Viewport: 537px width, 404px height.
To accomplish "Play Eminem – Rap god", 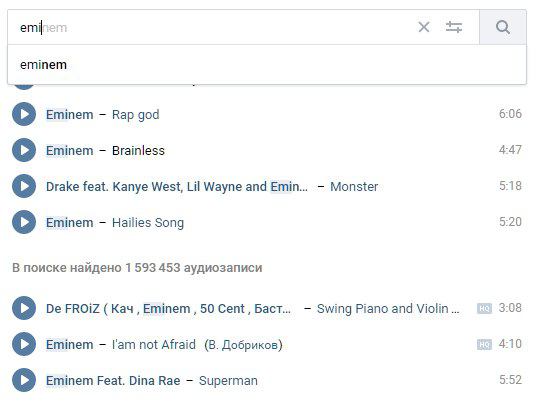I will pos(24,114).
